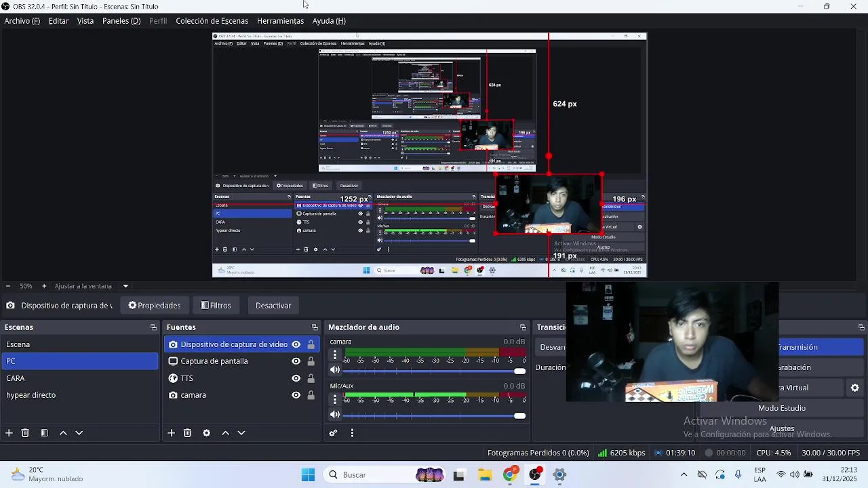Select the camara source
868x488 pixels.
(x=193, y=395)
